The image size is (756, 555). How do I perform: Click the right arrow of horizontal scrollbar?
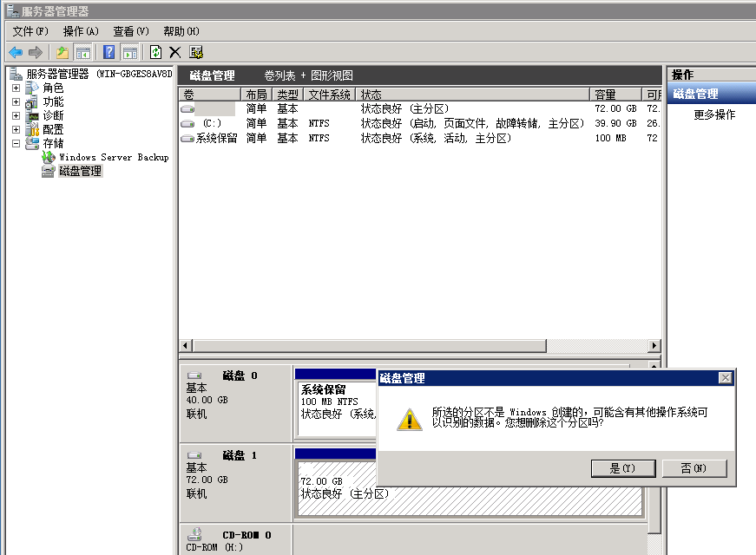click(654, 346)
